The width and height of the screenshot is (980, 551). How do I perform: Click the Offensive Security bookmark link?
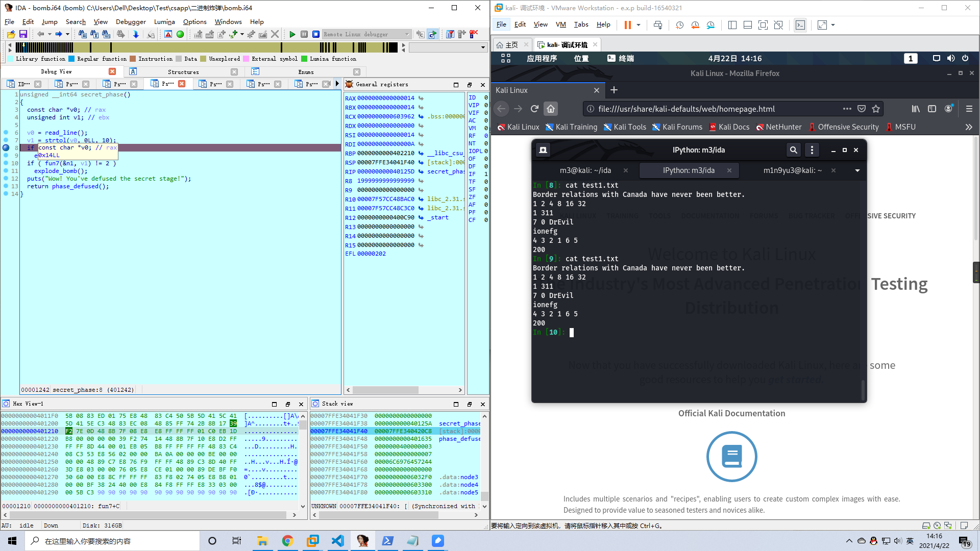[848, 127]
